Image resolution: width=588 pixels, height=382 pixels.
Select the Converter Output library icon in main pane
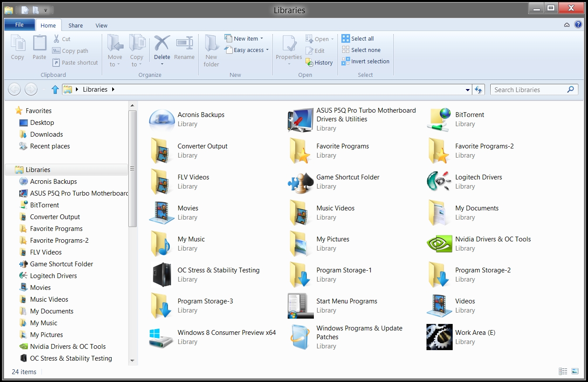point(160,151)
